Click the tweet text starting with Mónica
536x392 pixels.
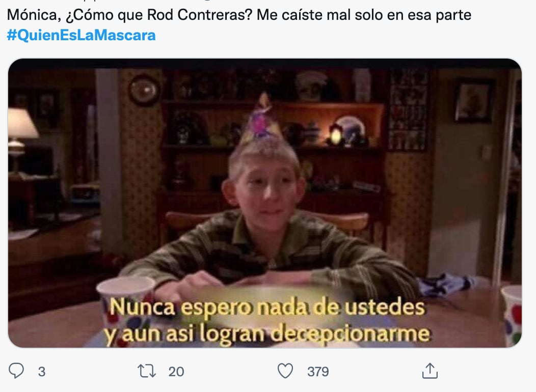click(239, 15)
